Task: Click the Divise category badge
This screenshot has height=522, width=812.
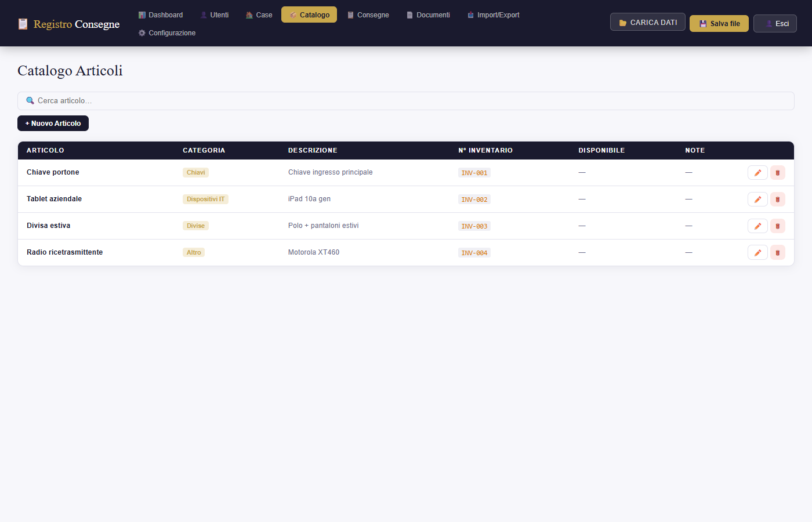Action: (x=195, y=226)
